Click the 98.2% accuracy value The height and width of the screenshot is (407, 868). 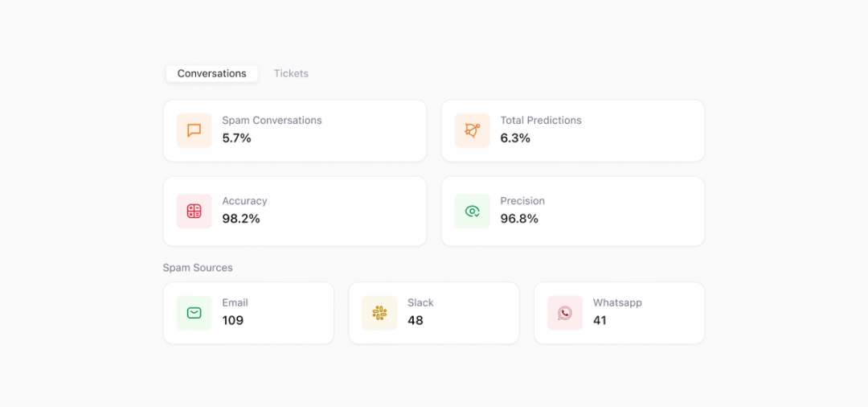click(x=241, y=219)
